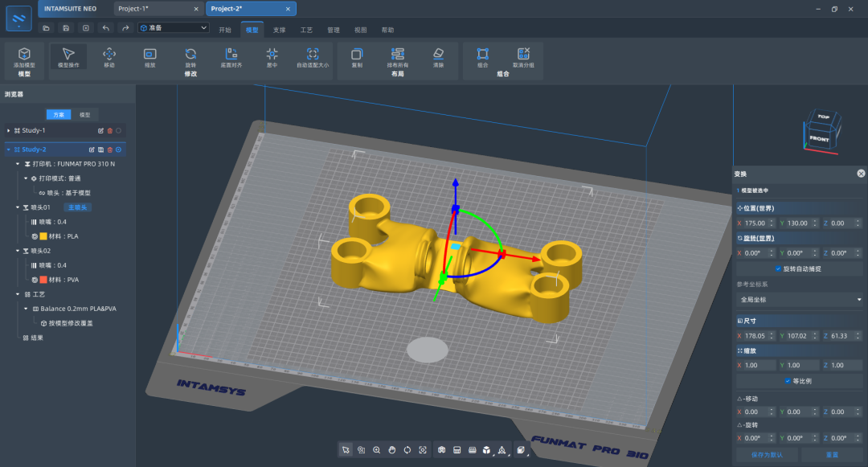868x467 pixels.
Task: Open the INTAMSUITE app logo menu
Action: tap(18, 18)
